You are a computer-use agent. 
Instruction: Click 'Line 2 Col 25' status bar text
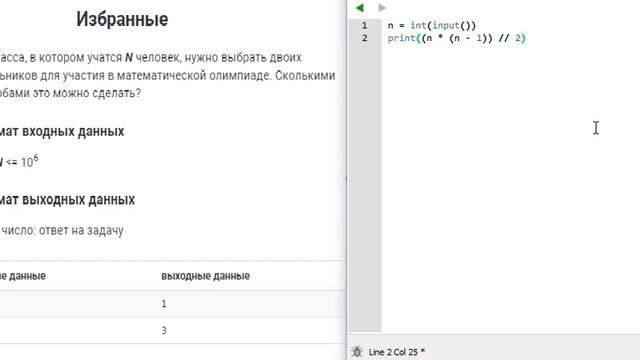coord(396,352)
